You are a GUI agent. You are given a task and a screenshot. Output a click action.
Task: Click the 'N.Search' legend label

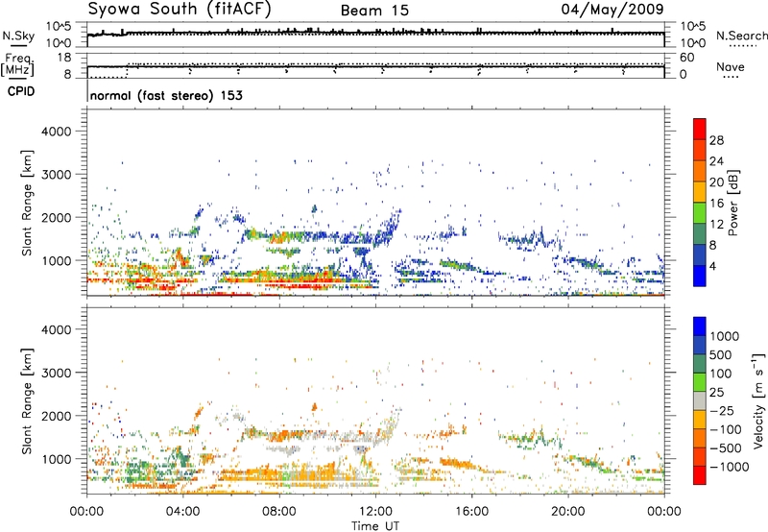click(x=742, y=36)
